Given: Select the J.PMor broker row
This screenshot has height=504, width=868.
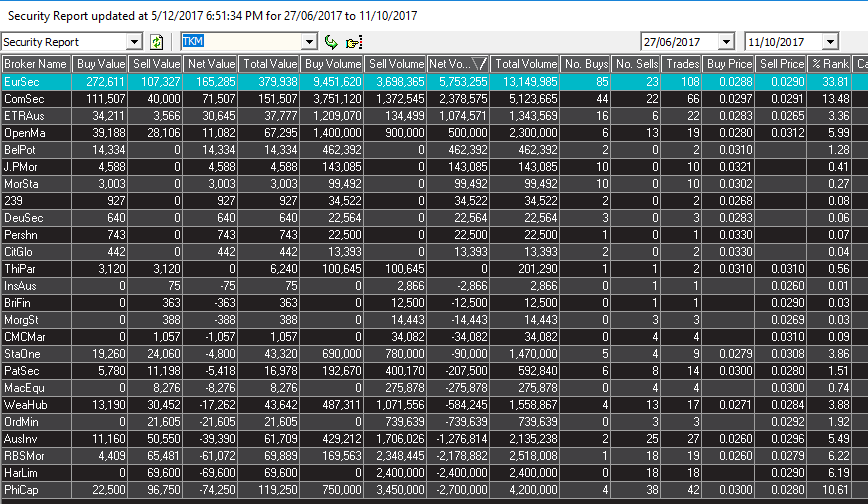Looking at the screenshot, I should 434,167.
